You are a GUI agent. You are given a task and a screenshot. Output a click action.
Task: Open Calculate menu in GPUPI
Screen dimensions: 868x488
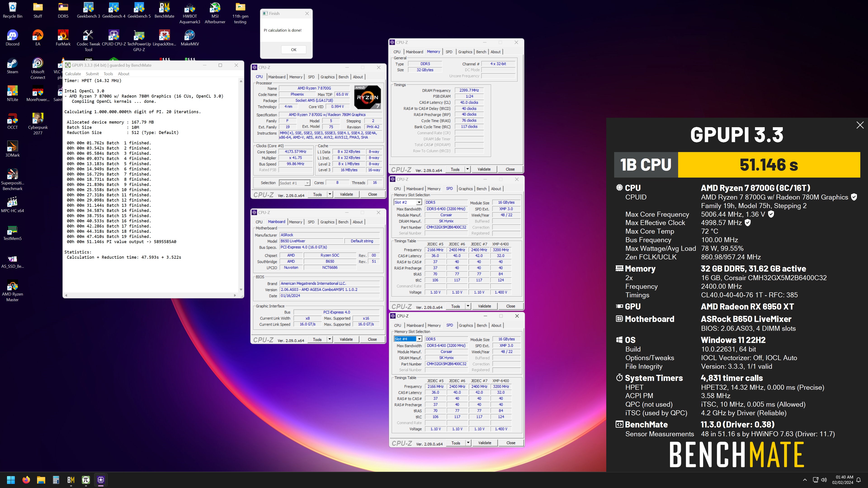point(73,74)
